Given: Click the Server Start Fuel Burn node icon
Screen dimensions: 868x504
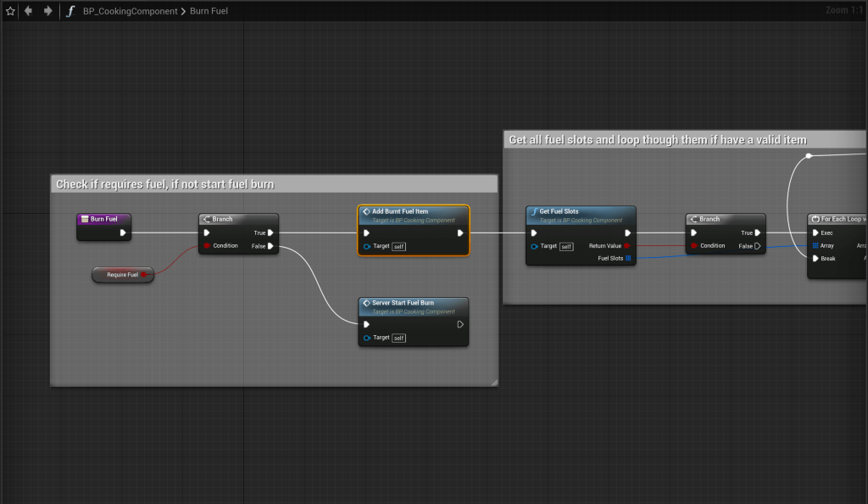Looking at the screenshot, I should (x=366, y=303).
